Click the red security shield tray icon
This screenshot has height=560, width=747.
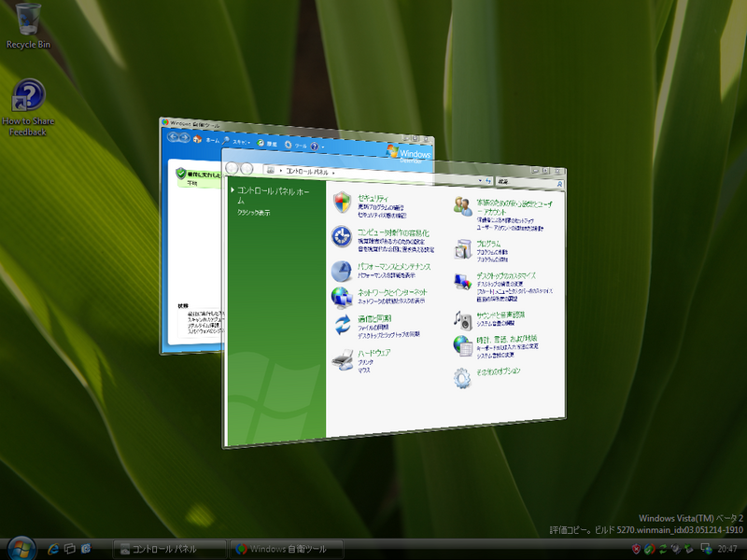tap(636, 549)
